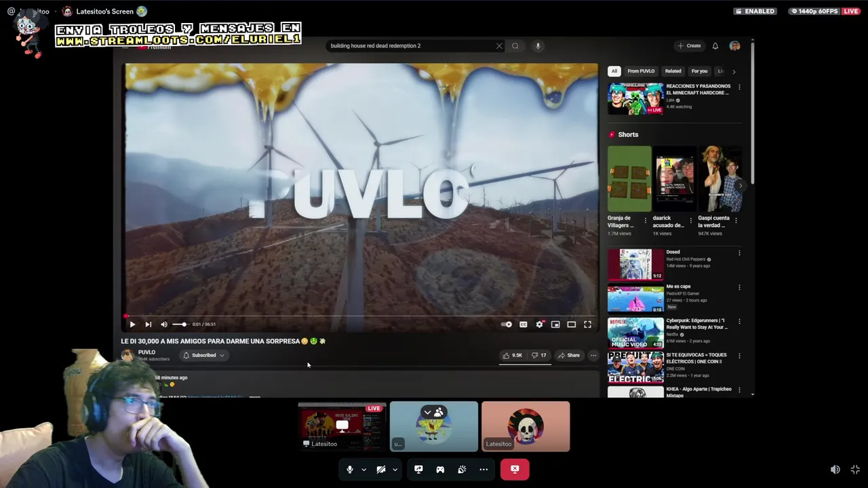Open options for Gaspi cuenta short
The height and width of the screenshot is (488, 868).
click(736, 220)
